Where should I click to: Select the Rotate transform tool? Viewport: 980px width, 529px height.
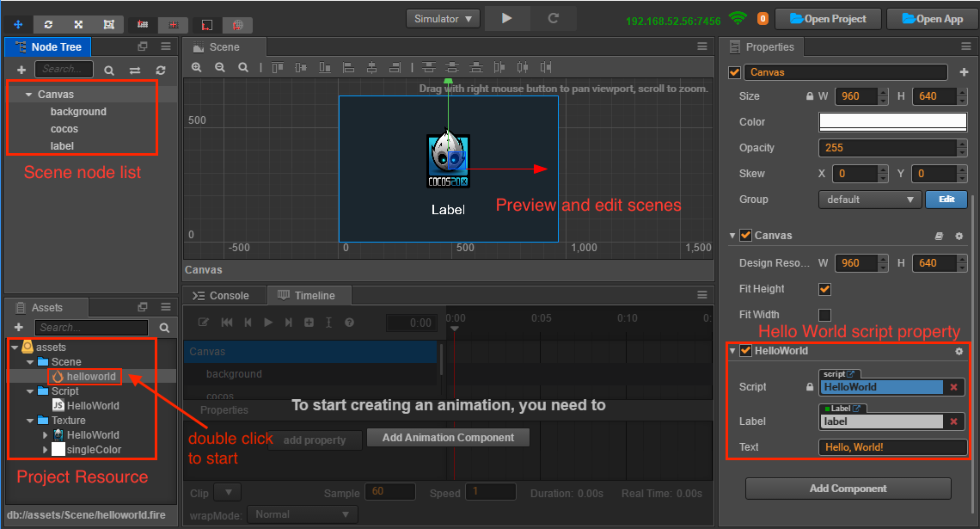pos(48,24)
